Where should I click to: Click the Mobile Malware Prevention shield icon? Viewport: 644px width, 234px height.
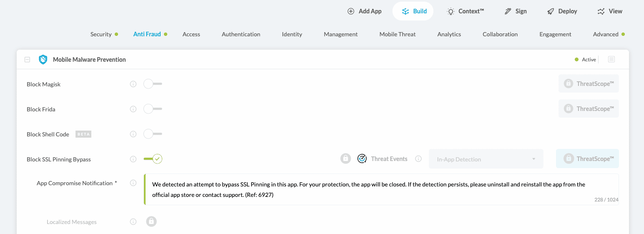coord(43,60)
